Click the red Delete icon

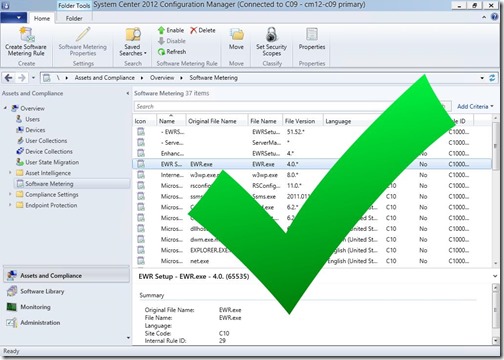click(x=194, y=30)
